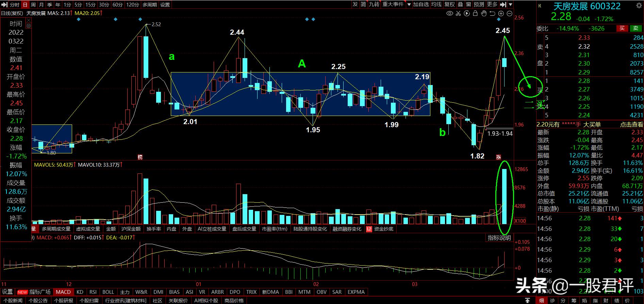Expand dropdown arrow next to 重大事件
The width and height of the screenshot is (644, 304).
click(408, 4)
